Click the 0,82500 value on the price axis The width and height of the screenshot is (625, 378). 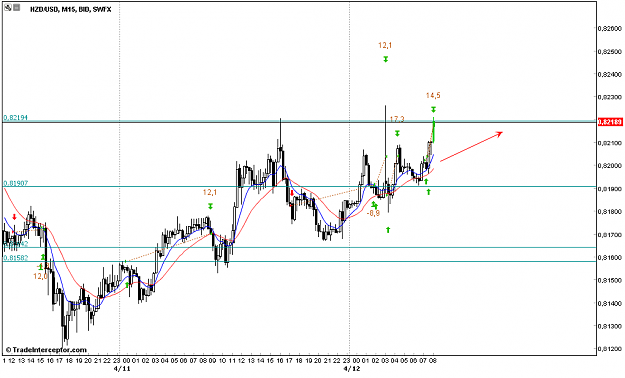click(610, 51)
